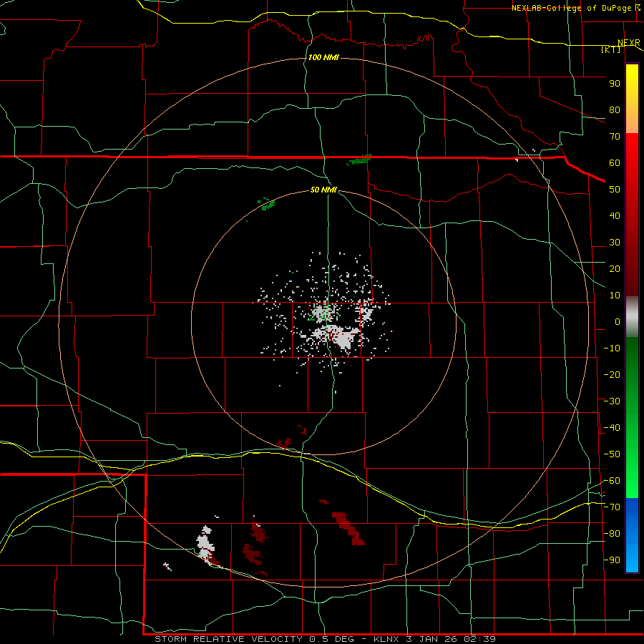Pick the gray near-zero segment of the color bar
Viewport: 644px width, 644px height.
click(x=632, y=317)
